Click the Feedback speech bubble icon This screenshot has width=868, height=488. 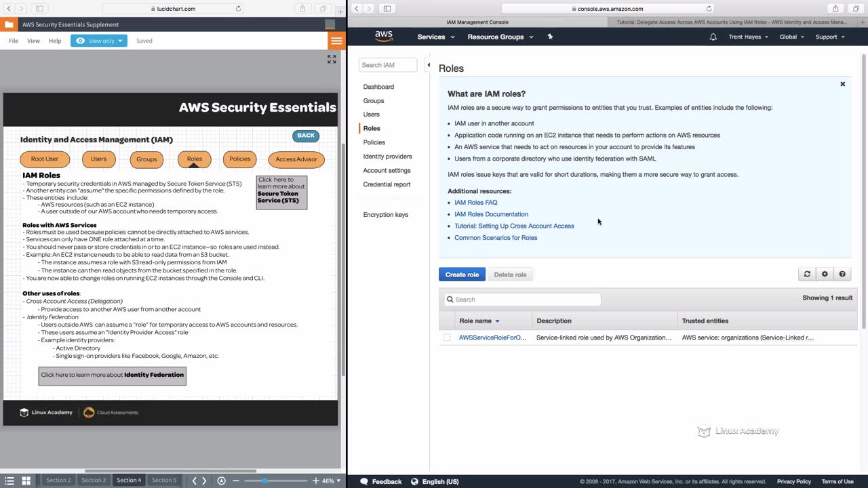[364, 481]
